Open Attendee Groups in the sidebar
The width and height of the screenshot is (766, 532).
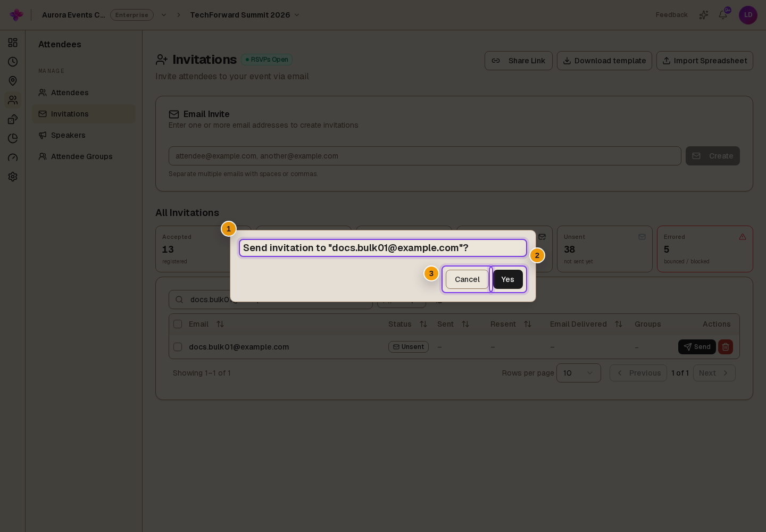pyautogui.click(x=84, y=156)
